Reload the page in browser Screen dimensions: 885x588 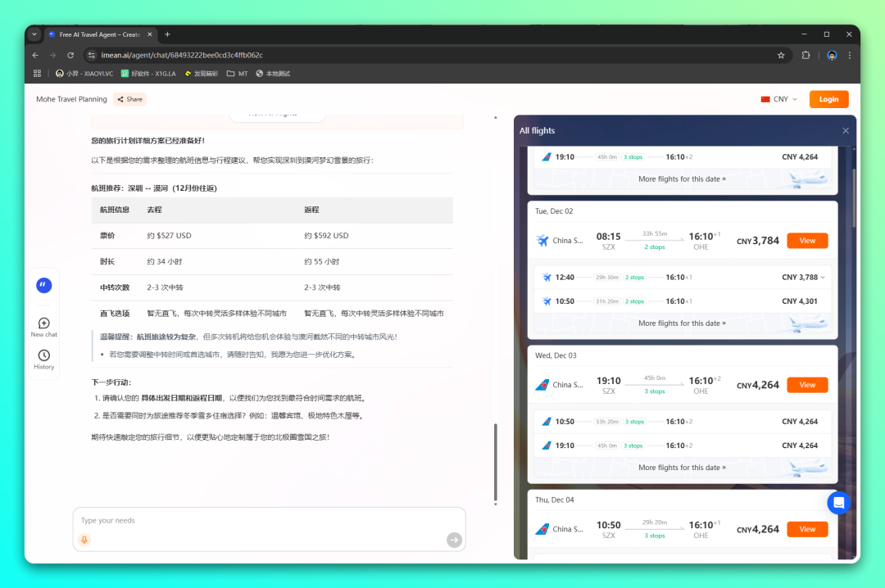pos(70,55)
